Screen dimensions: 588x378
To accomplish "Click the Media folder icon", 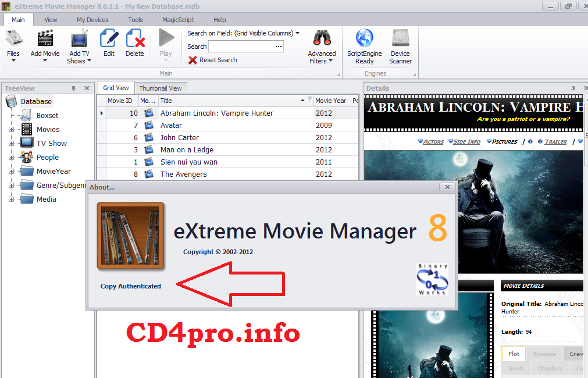I will pyautogui.click(x=27, y=199).
